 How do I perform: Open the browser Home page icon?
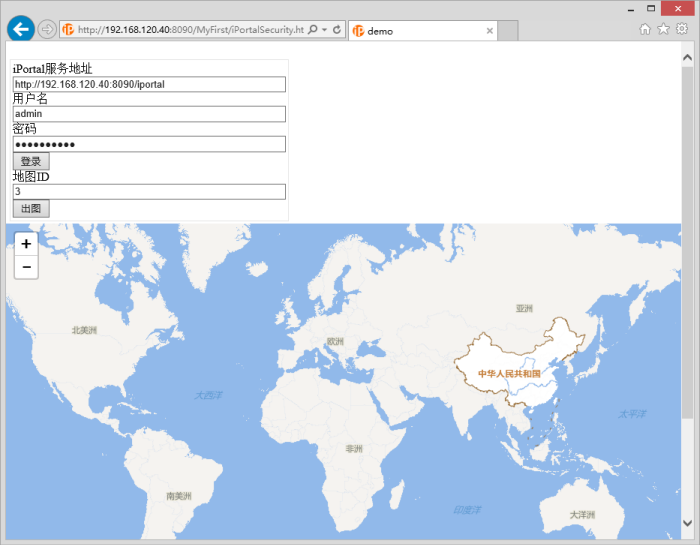coord(645,29)
